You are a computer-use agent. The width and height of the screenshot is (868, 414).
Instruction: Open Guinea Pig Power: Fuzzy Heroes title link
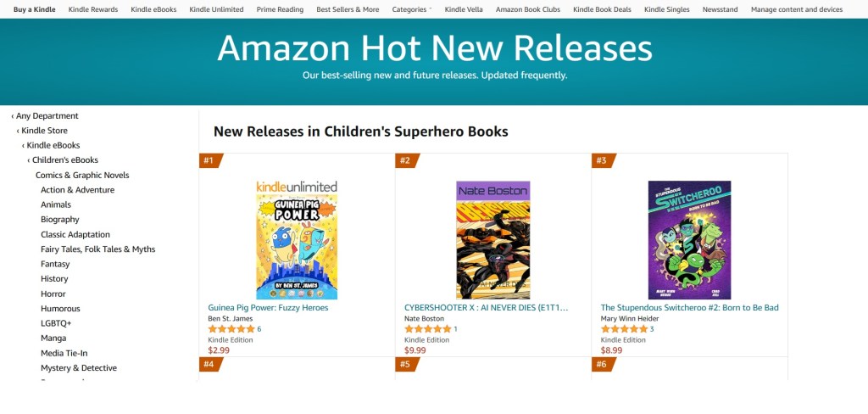(x=268, y=308)
